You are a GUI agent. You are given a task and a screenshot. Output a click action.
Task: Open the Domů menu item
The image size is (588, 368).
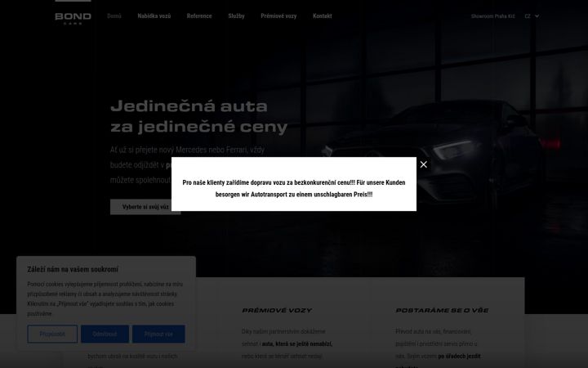click(114, 16)
